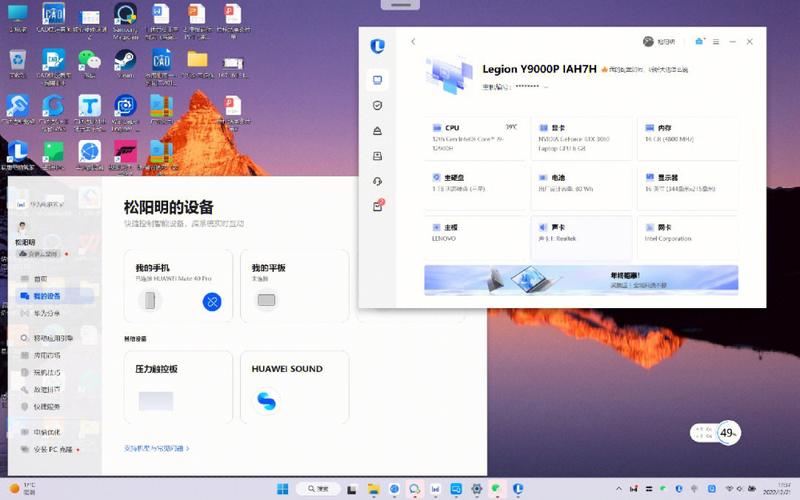The width and height of the screenshot is (800, 500).
Task: Open the WeChat desktop shortcut
Action: tap(89, 64)
